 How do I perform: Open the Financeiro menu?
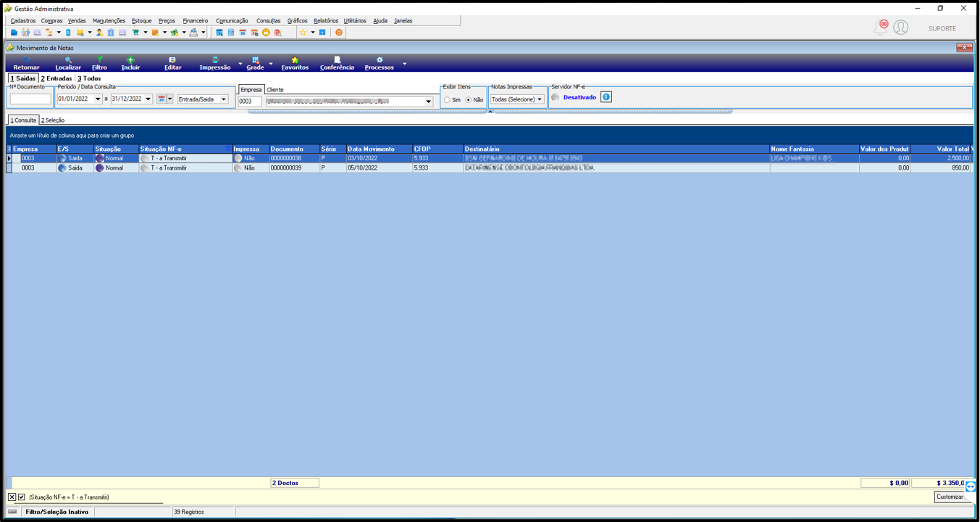[x=195, y=21]
